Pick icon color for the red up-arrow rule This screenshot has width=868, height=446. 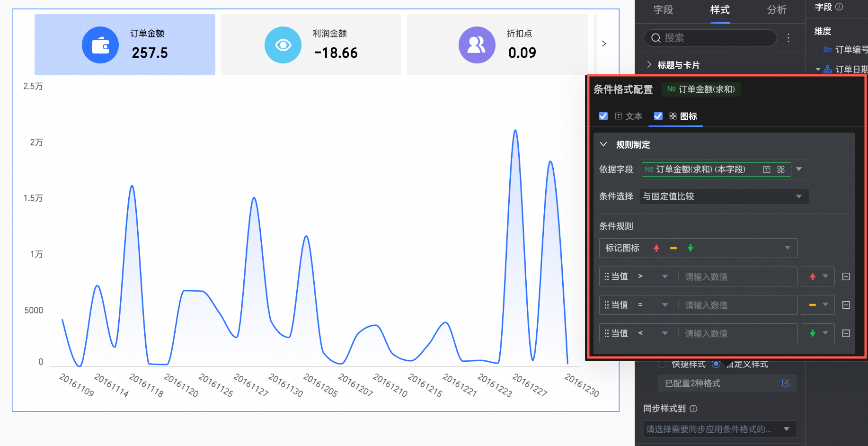[x=817, y=277]
